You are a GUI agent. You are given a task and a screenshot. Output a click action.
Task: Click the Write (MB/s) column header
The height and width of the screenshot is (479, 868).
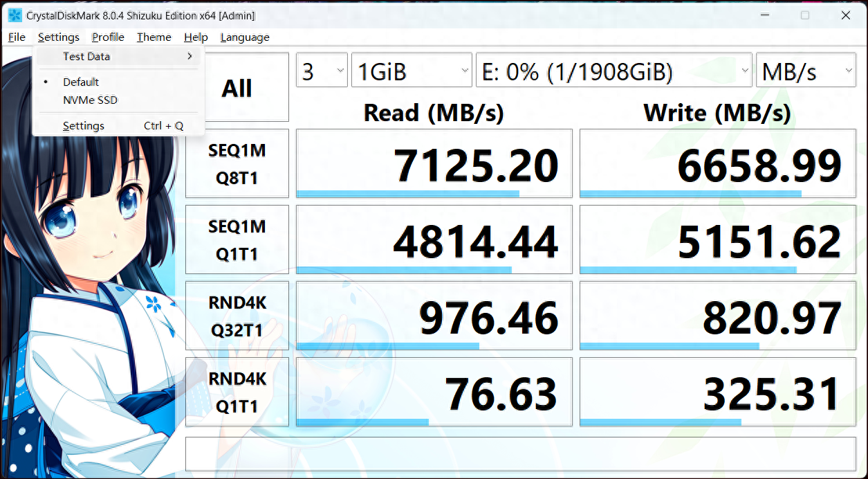click(717, 112)
